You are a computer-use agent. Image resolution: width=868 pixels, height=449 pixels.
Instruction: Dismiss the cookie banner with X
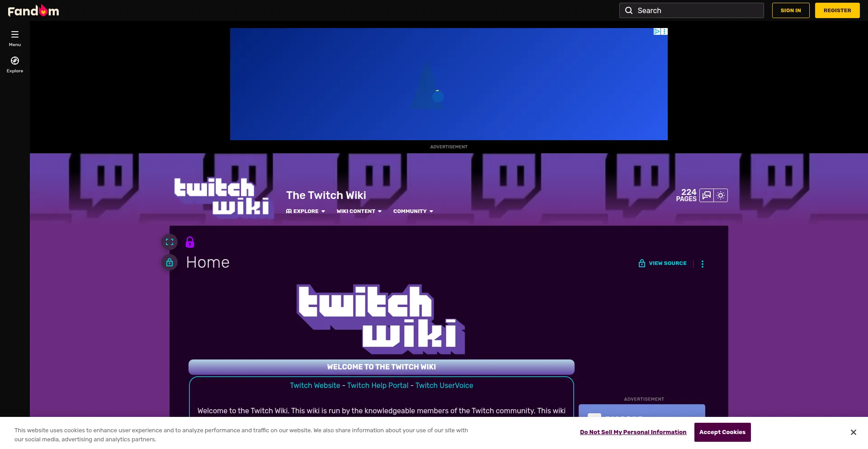click(853, 432)
